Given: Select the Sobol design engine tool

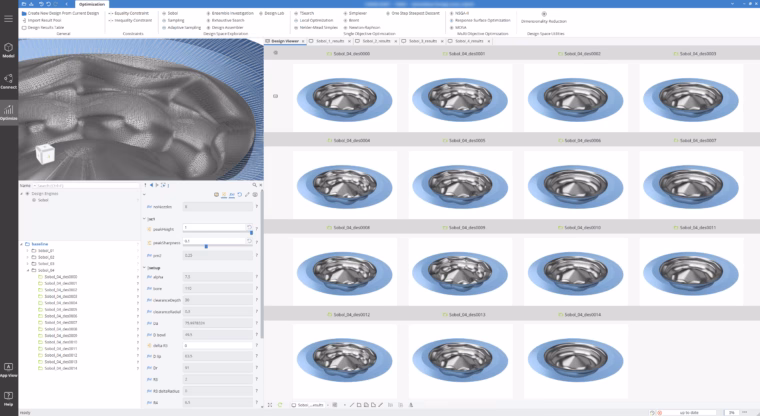Looking at the screenshot, I should tap(171, 13).
